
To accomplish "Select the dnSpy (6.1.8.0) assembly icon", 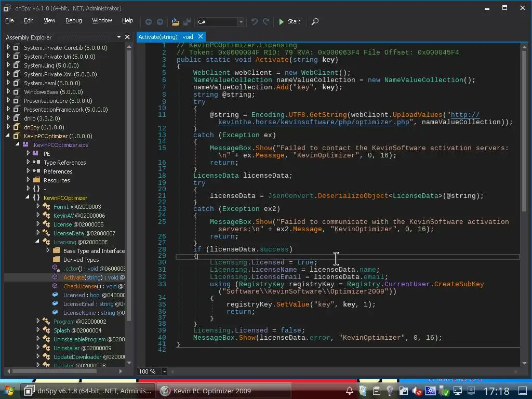I will tap(17, 127).
